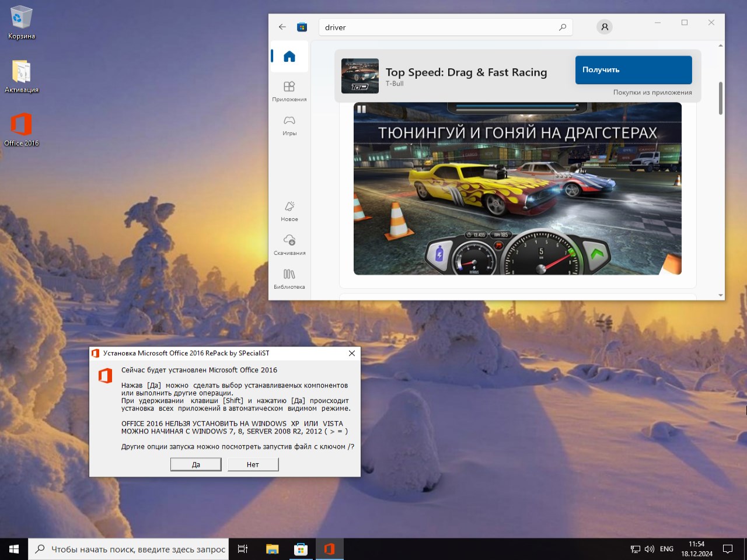Click the taskbar search box
This screenshot has width=747, height=560.
pyautogui.click(x=128, y=549)
